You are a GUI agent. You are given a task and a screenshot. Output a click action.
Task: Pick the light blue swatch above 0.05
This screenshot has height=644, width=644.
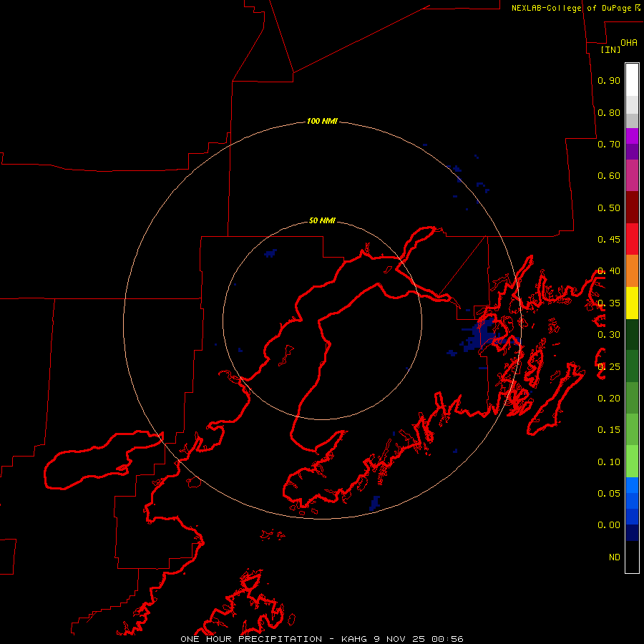click(632, 485)
